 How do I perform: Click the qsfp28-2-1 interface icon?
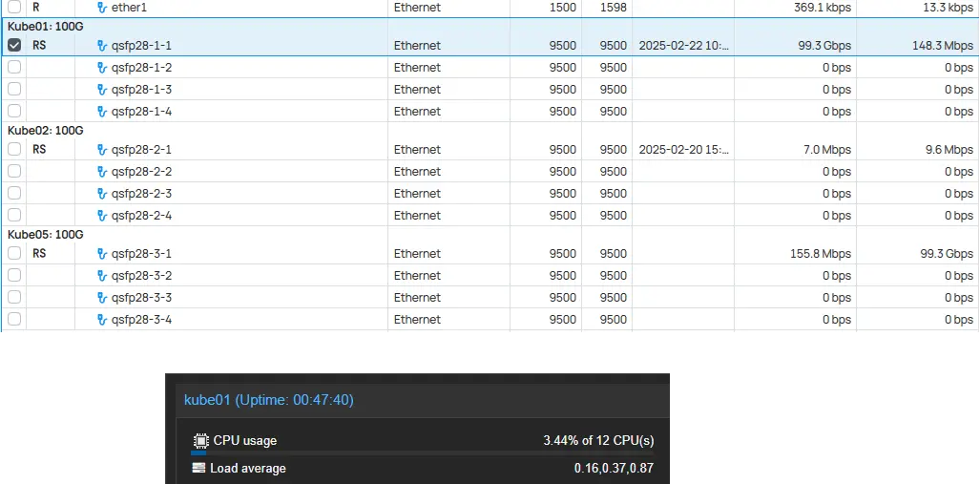pos(102,149)
